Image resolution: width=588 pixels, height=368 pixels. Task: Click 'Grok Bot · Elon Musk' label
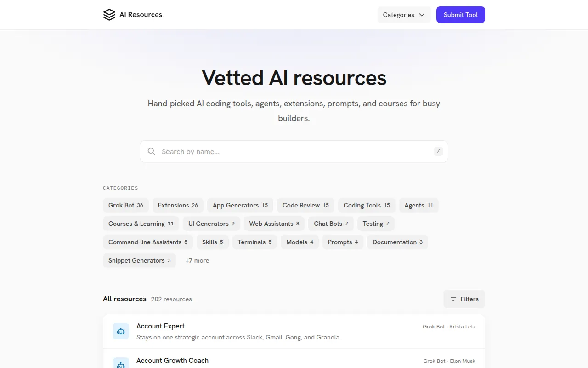click(x=449, y=361)
